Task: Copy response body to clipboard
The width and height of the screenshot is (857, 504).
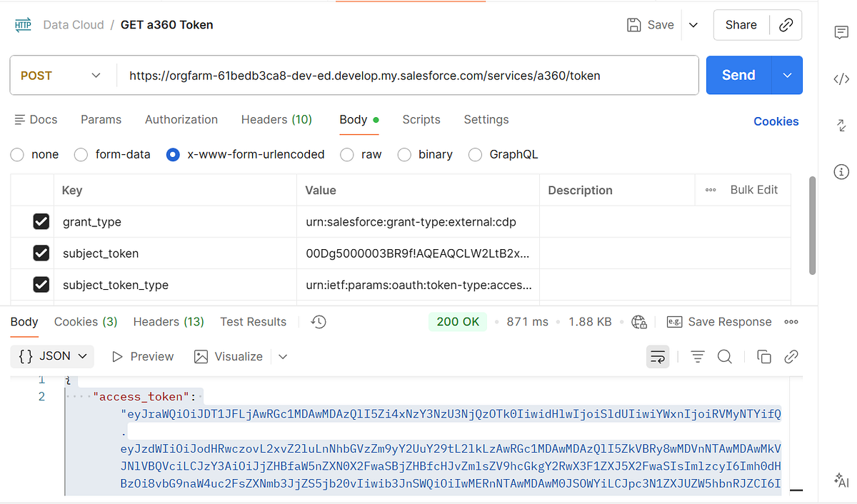Action: [763, 357]
